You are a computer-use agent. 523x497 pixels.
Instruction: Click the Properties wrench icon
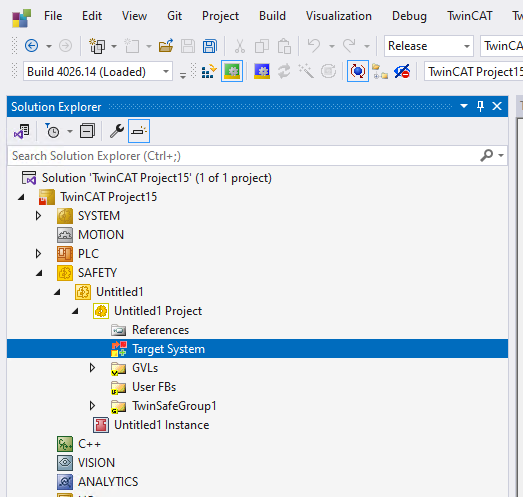click(x=117, y=131)
